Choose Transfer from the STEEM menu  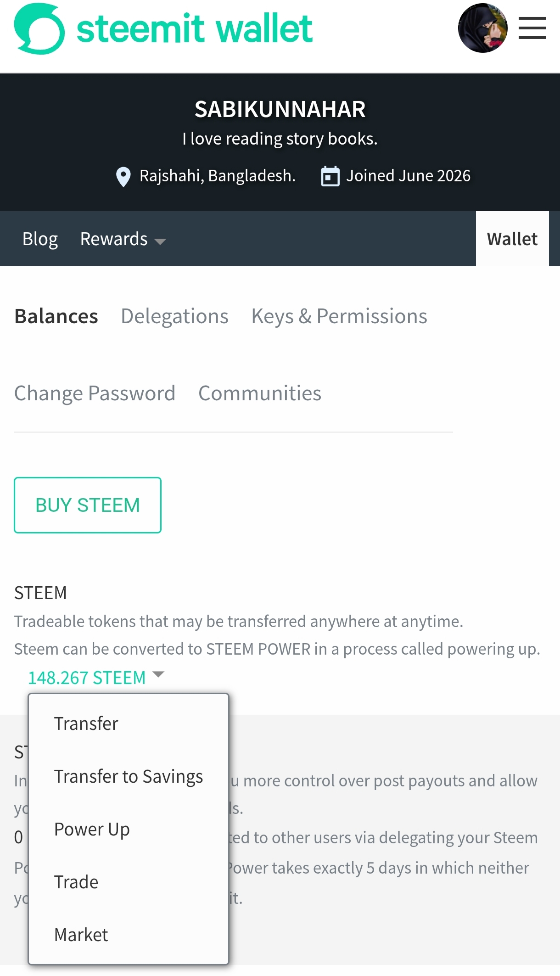pyautogui.click(x=86, y=724)
